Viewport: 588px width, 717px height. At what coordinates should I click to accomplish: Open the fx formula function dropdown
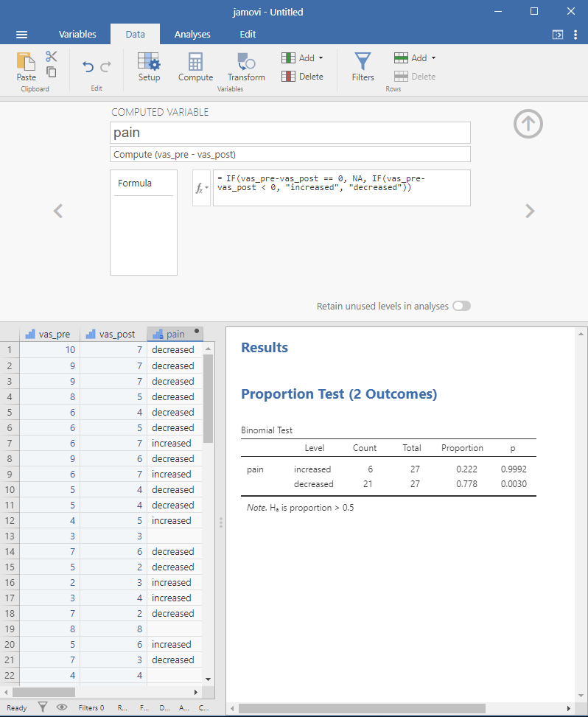[201, 189]
